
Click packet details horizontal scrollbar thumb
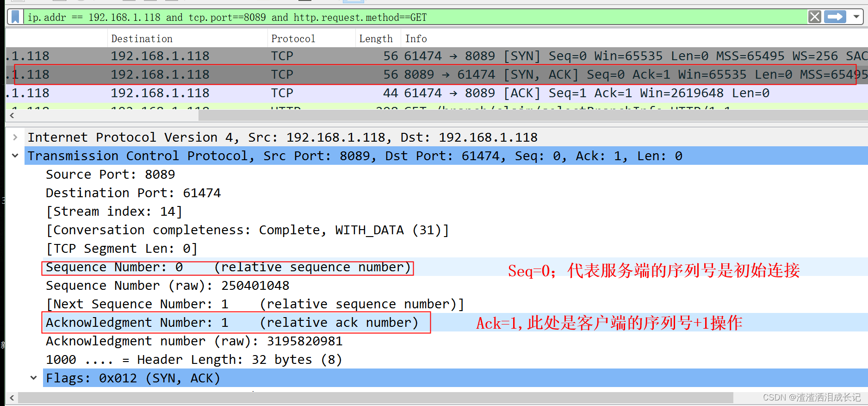[x=376, y=398]
